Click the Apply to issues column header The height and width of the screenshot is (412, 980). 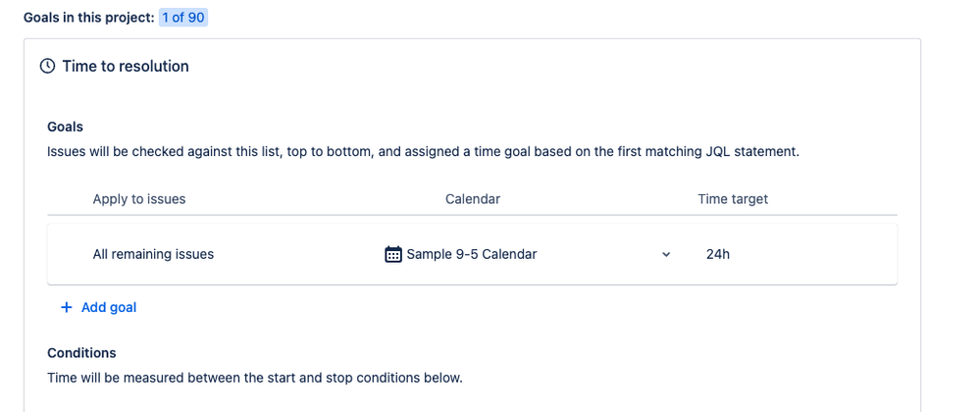(x=139, y=199)
